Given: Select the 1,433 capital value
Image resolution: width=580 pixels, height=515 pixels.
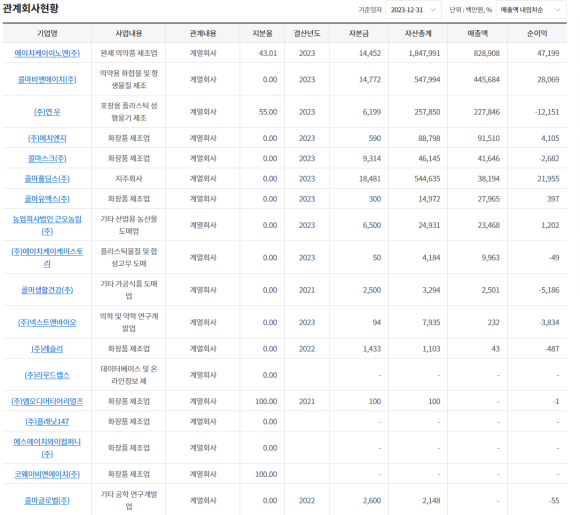Looking at the screenshot, I should pyautogui.click(x=372, y=349).
